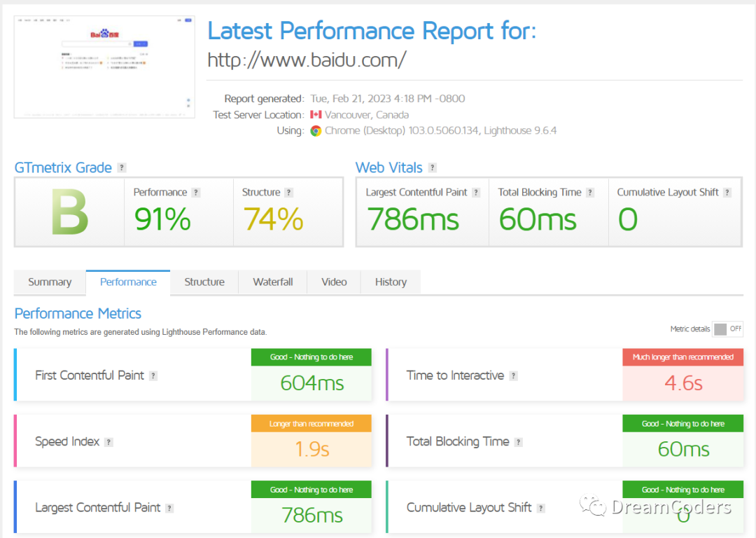Click the 91% Performance score
This screenshot has height=538, width=756.
pyautogui.click(x=162, y=219)
